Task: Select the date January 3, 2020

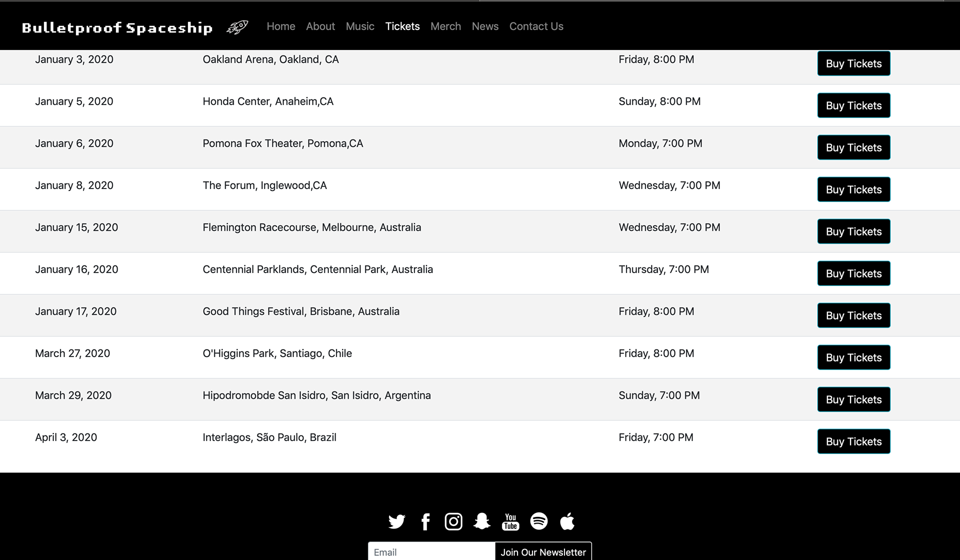Action: pyautogui.click(x=74, y=59)
